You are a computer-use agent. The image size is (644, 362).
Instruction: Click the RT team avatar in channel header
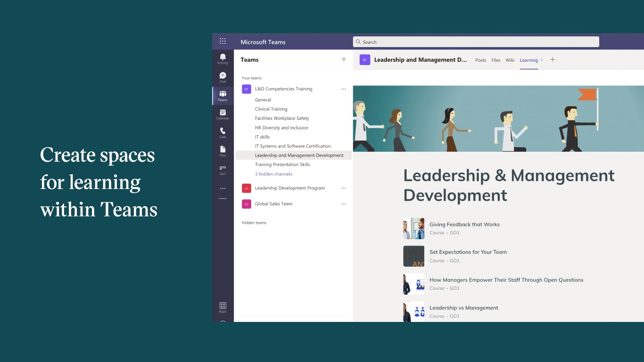(x=364, y=60)
